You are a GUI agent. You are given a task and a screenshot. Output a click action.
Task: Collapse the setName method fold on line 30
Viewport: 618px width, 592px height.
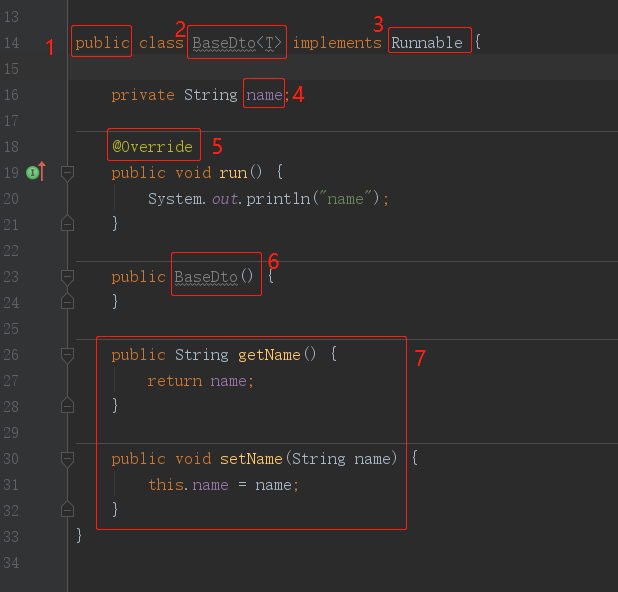[x=67, y=458]
